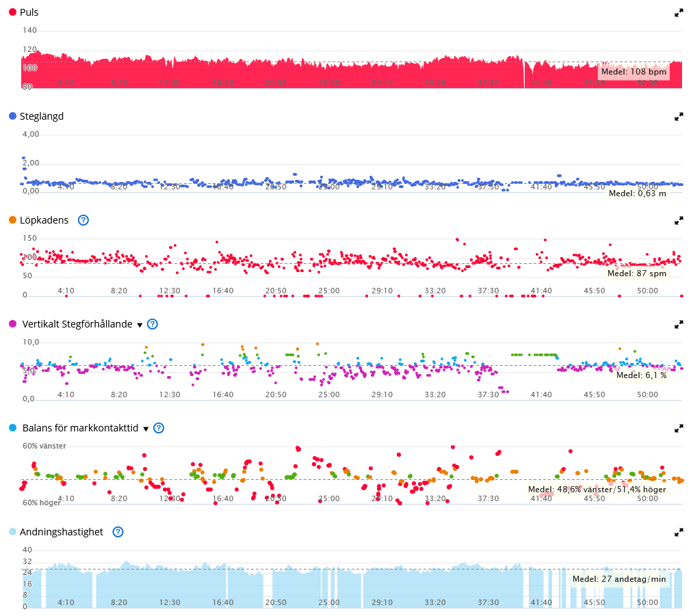Click the Löpkadens chart title

point(44,220)
